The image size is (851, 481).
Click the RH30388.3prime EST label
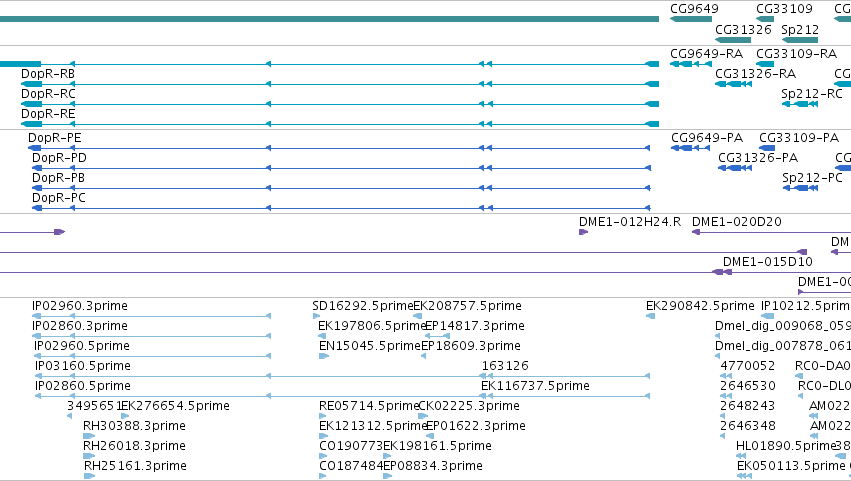pos(134,426)
